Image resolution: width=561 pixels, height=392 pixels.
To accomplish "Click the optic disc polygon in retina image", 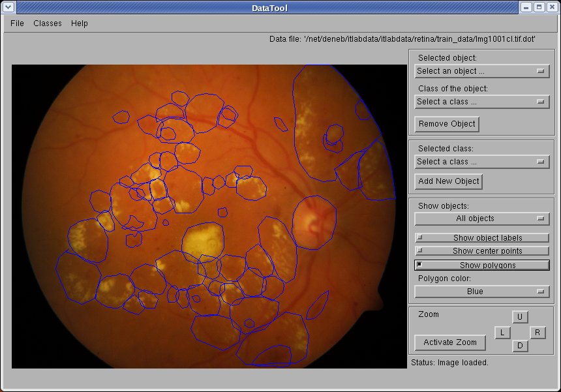I will 314,222.
